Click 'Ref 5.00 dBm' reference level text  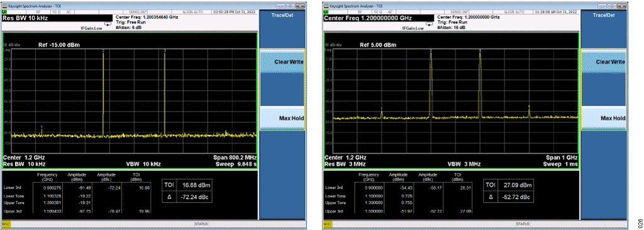(378, 45)
